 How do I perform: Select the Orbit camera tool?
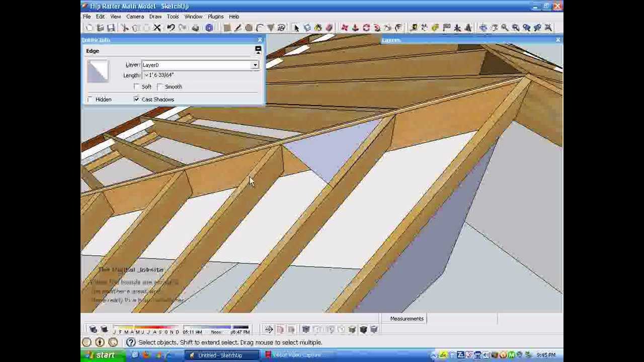click(483, 28)
